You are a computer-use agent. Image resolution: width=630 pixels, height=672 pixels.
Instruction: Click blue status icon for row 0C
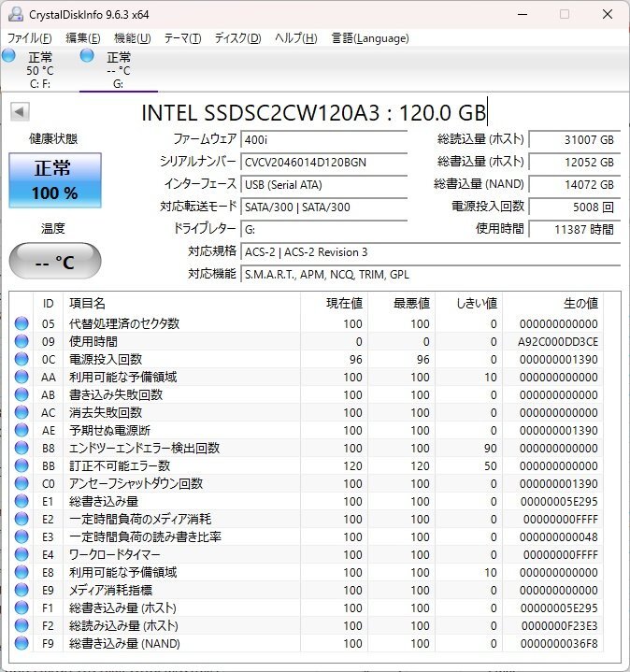(x=21, y=359)
